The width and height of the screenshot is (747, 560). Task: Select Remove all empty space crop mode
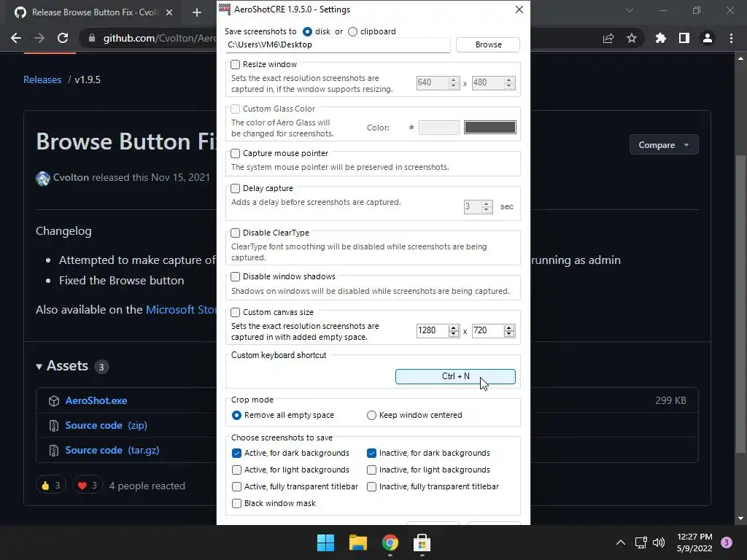point(236,415)
